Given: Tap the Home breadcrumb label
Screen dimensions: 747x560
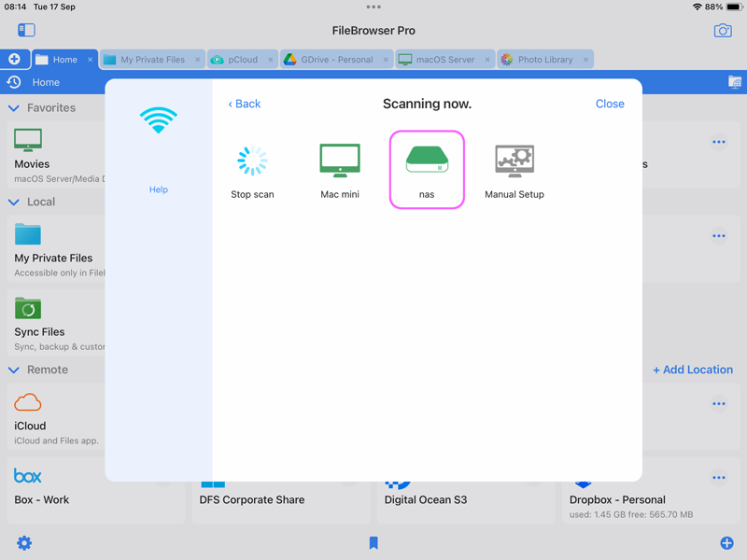Looking at the screenshot, I should (46, 82).
